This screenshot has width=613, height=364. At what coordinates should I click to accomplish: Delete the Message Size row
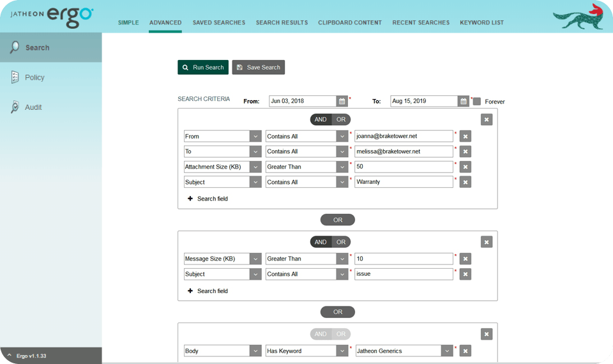coord(465,259)
